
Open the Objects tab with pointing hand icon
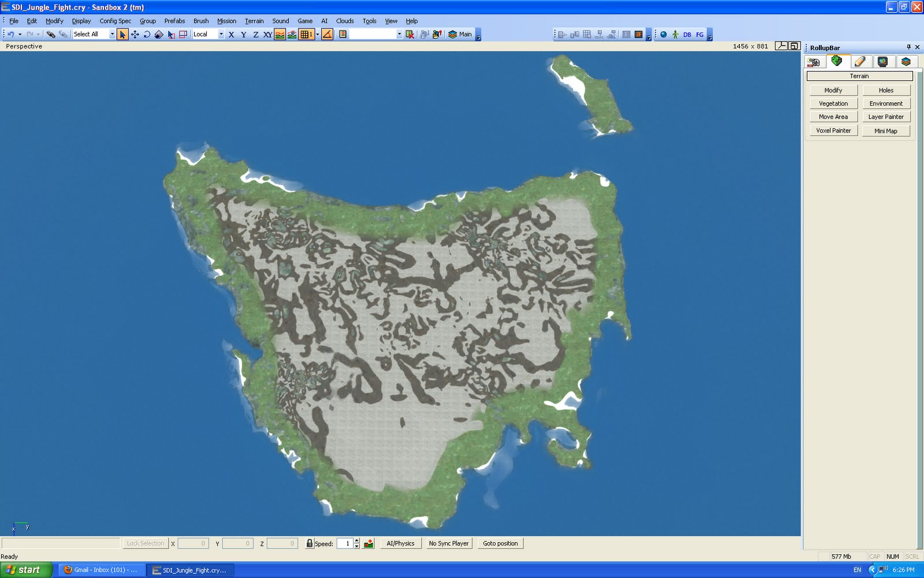coord(814,62)
